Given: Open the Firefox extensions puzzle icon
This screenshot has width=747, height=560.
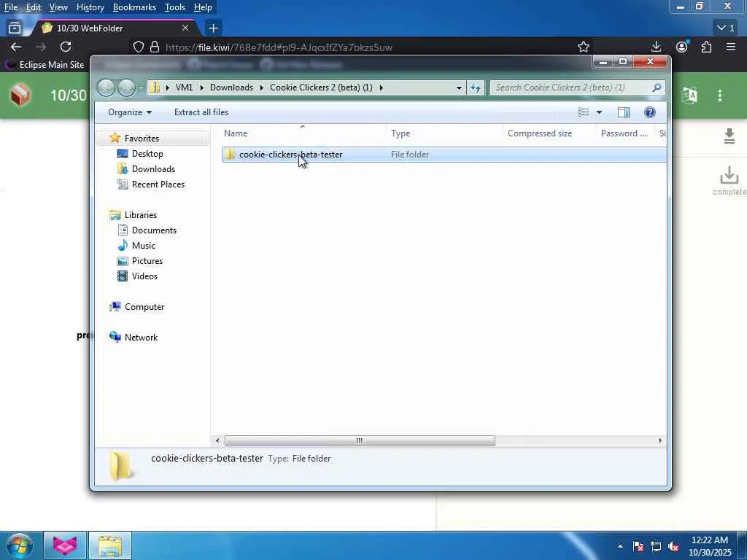Looking at the screenshot, I should (706, 47).
